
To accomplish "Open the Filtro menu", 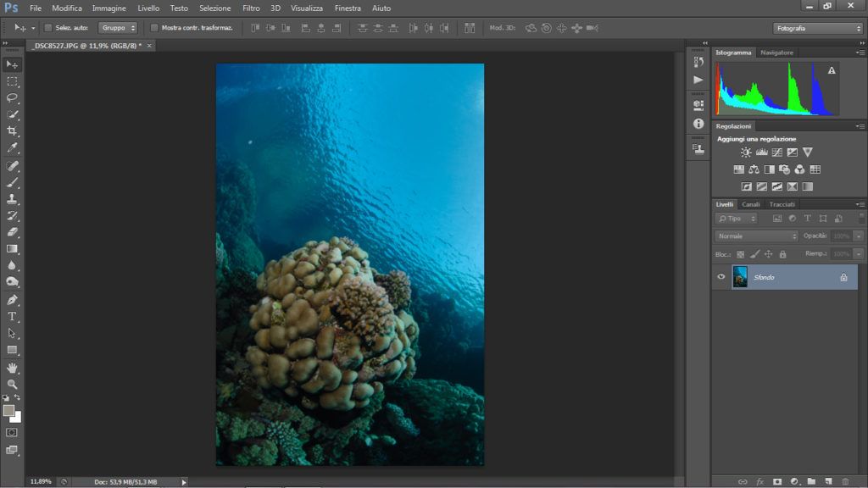I will (251, 8).
